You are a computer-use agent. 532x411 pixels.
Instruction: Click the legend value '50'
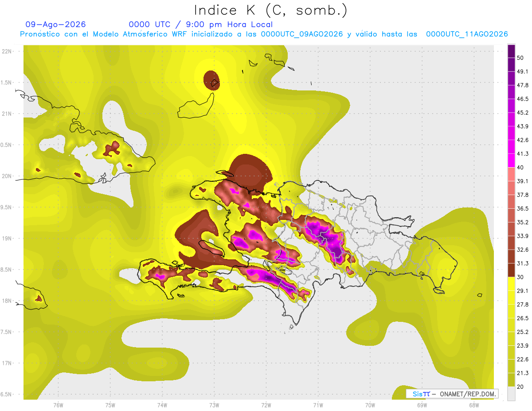click(521, 58)
